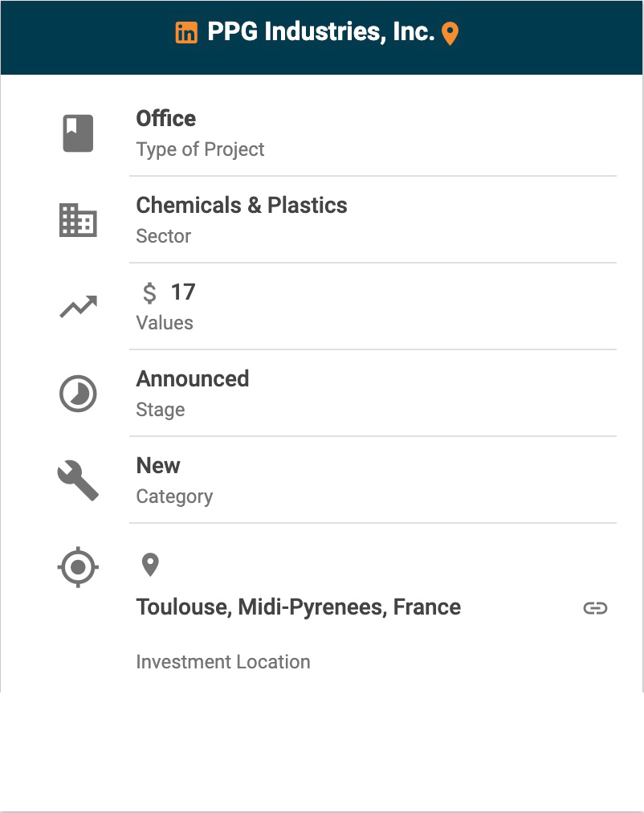Click the gray location pin above Toulouse
Viewport: 644px width, 813px height.
pos(150,565)
